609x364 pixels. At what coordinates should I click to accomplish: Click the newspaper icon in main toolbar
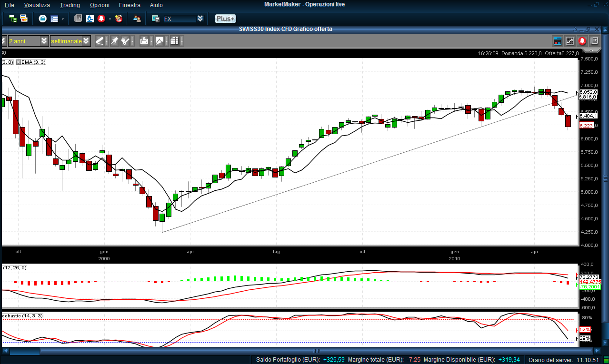[x=78, y=19]
